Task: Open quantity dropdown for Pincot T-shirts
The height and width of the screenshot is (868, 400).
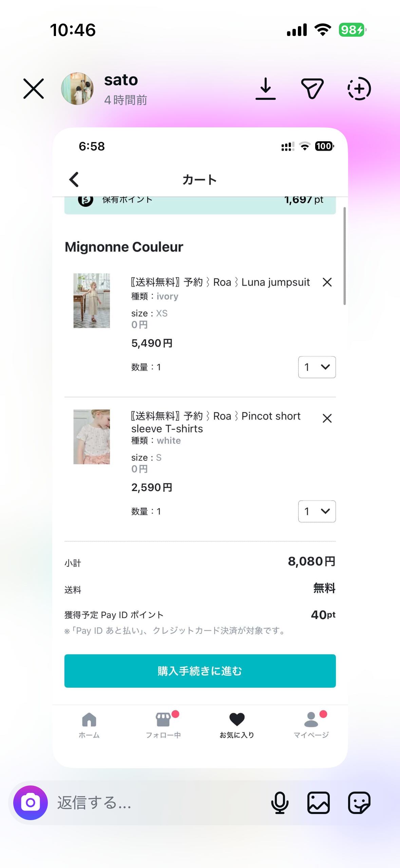Action: pos(317,511)
